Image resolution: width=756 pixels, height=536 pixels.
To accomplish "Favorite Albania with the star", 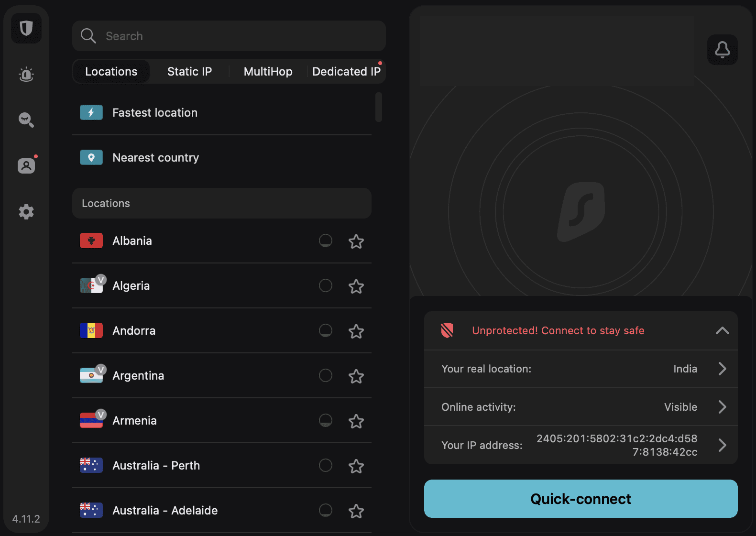I will (356, 241).
